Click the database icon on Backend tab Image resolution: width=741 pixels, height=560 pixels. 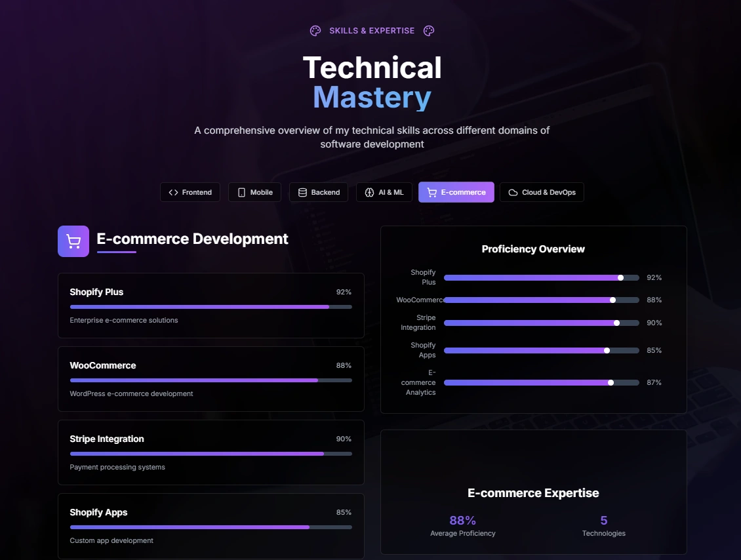pos(302,192)
